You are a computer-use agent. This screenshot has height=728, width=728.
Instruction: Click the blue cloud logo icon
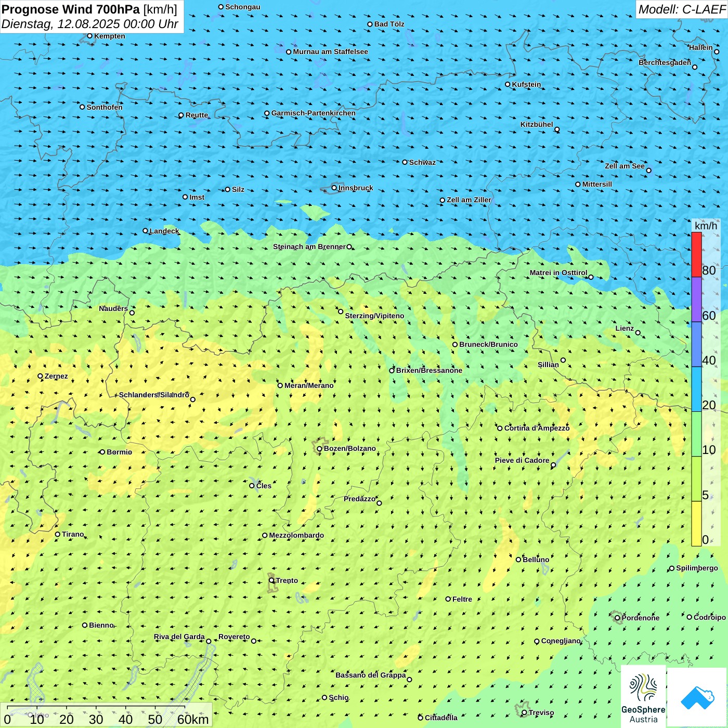pos(697,697)
